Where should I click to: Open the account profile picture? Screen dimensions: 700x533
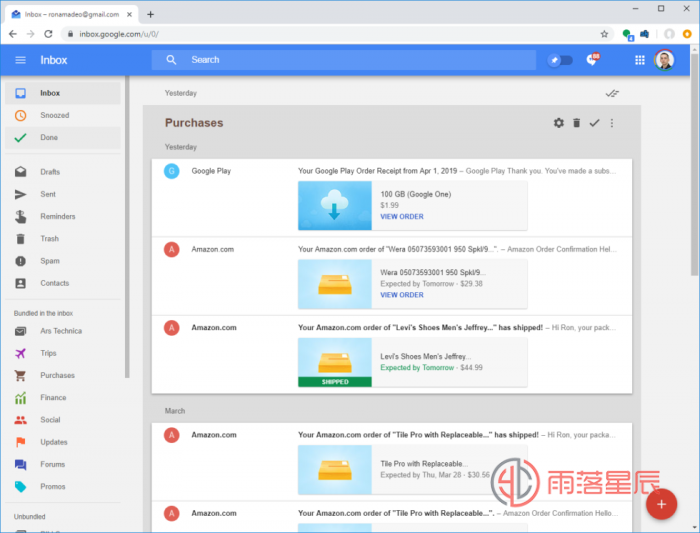(x=664, y=60)
